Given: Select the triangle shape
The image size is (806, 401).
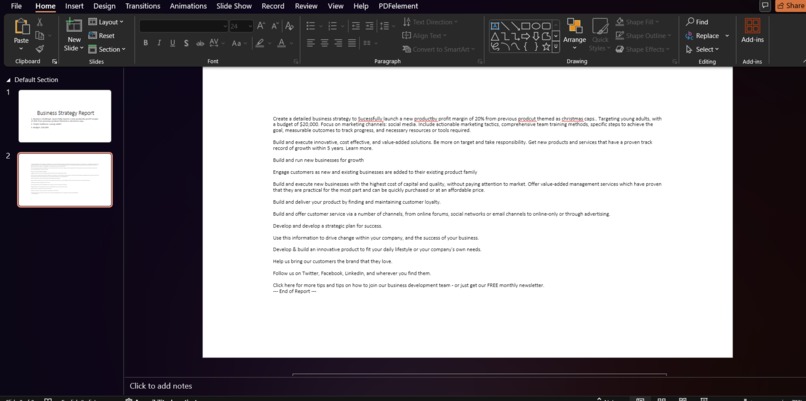Looking at the screenshot, I should [x=494, y=37].
